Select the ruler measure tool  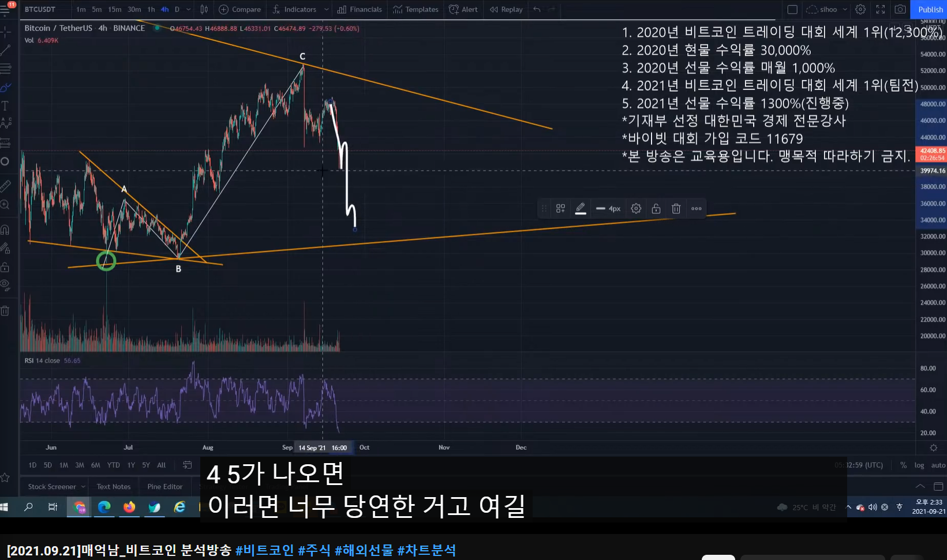(5, 186)
